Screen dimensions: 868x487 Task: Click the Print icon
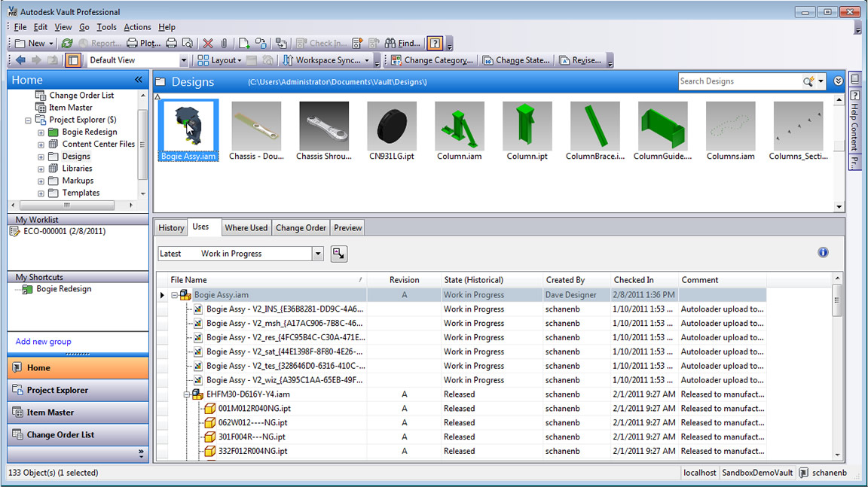(x=172, y=43)
